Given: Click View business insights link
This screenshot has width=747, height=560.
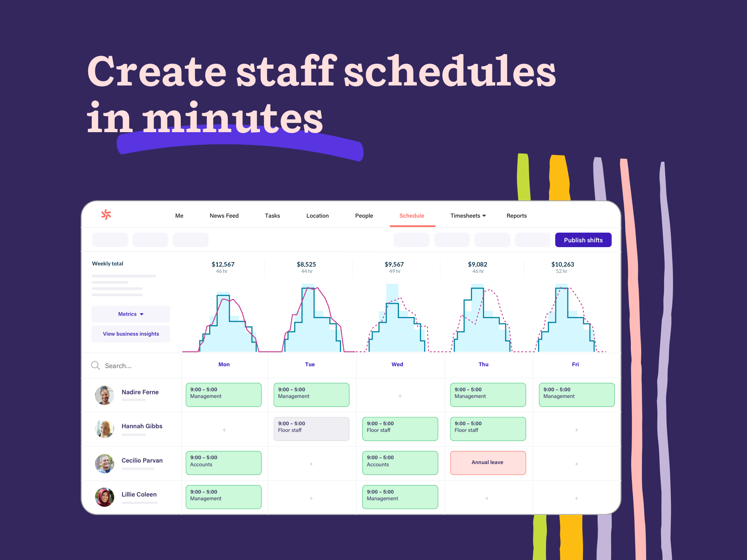Looking at the screenshot, I should 131,333.
